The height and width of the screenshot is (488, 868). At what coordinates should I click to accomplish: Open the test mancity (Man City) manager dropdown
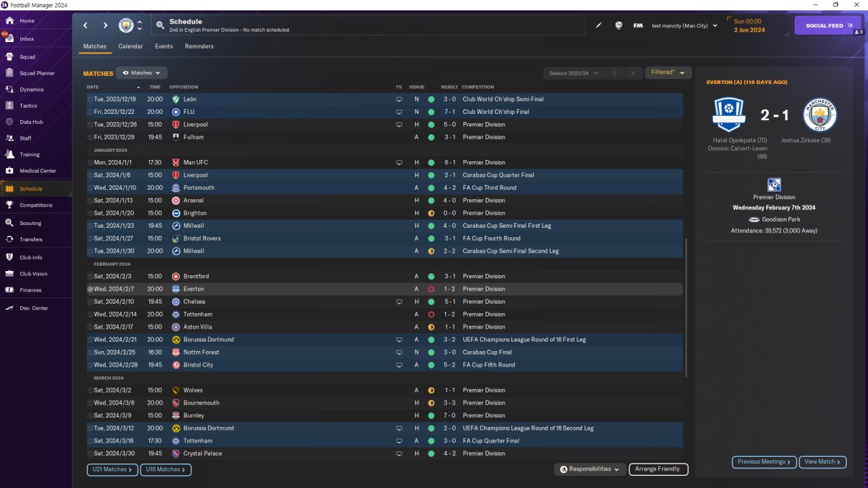click(x=685, y=26)
